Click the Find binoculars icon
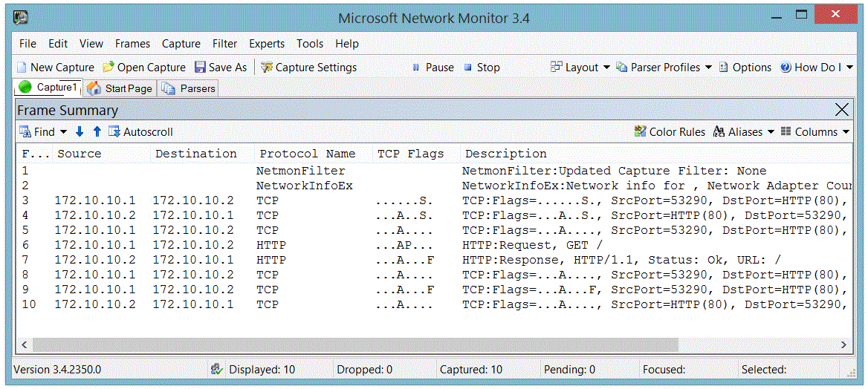Image resolution: width=868 pixels, height=389 pixels. [25, 131]
